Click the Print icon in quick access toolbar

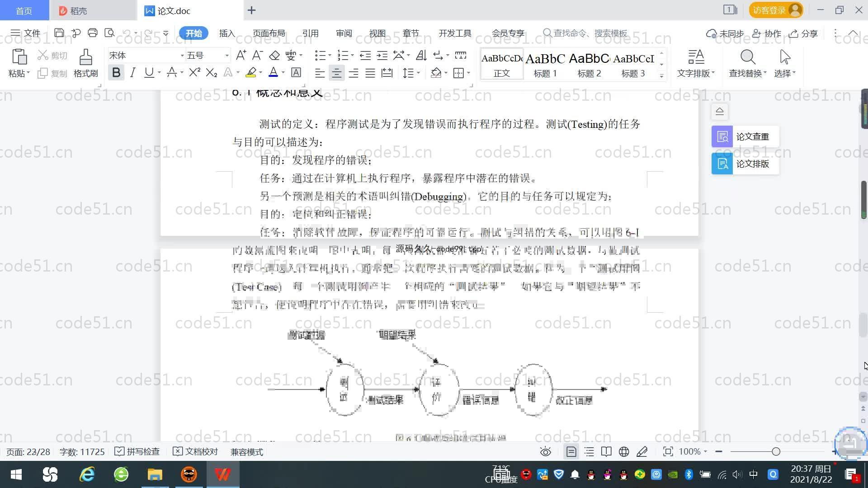93,33
